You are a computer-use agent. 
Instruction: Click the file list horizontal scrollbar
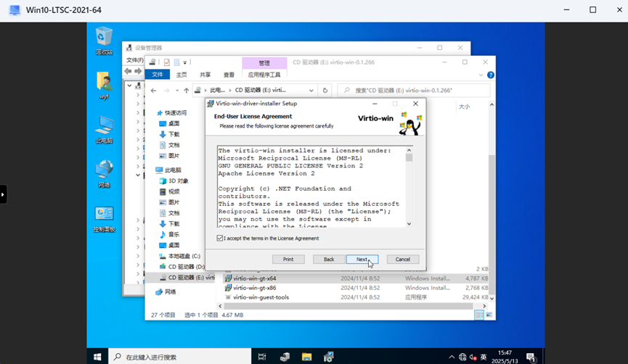click(x=348, y=306)
